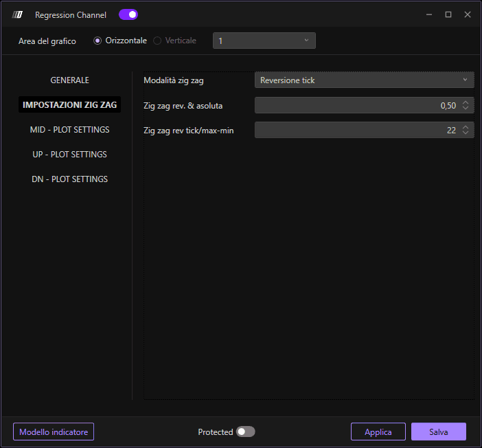
Task: Click the Area del grafico label
Action: pyautogui.click(x=47, y=41)
